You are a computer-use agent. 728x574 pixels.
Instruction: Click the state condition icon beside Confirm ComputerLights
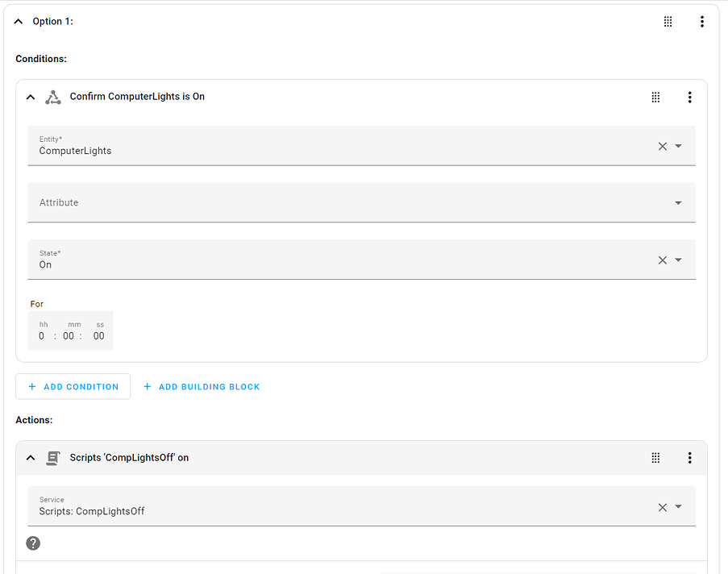(53, 97)
